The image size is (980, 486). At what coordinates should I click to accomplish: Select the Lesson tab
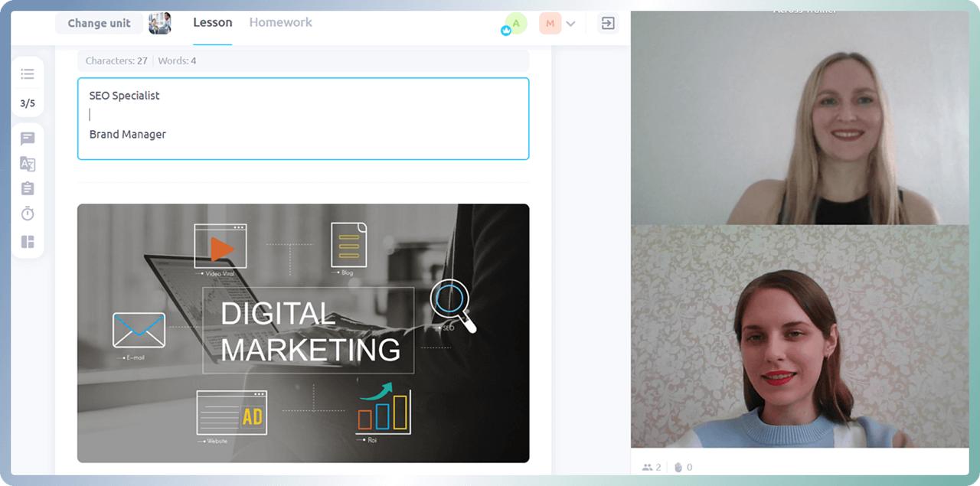212,23
